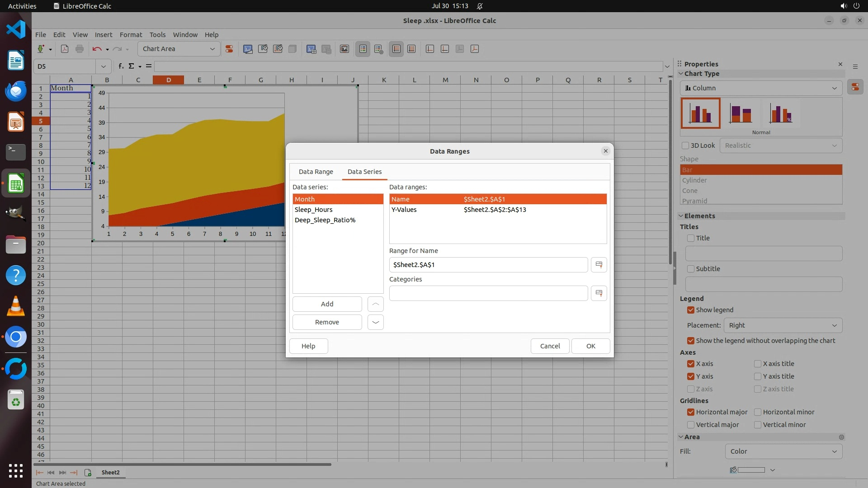The width and height of the screenshot is (868, 488).
Task: Move the selected series up with the arrow button
Action: 375,304
